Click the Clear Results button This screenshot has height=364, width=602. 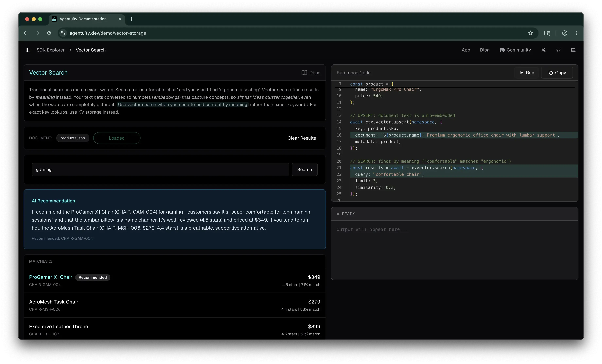(301, 138)
